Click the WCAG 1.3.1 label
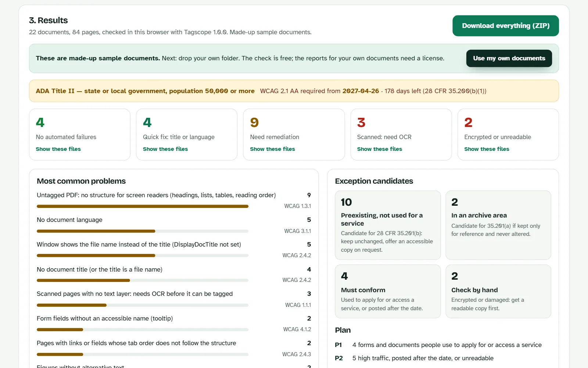Screen dimensions: 588x368 click(x=297, y=206)
